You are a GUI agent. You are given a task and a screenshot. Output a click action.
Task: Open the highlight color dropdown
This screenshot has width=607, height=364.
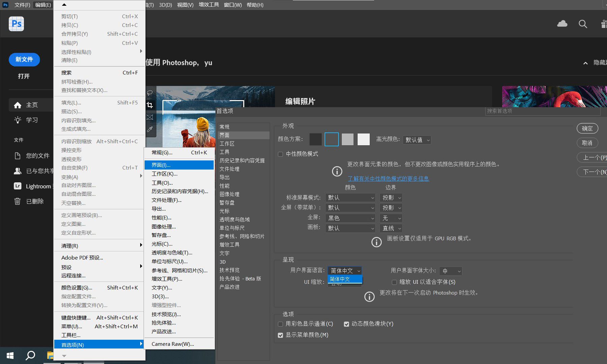(417, 140)
